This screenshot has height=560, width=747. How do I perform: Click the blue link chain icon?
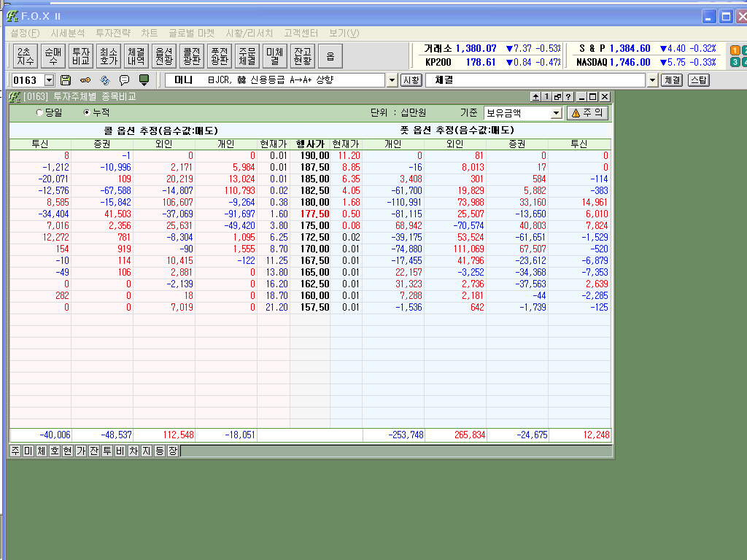(x=104, y=79)
